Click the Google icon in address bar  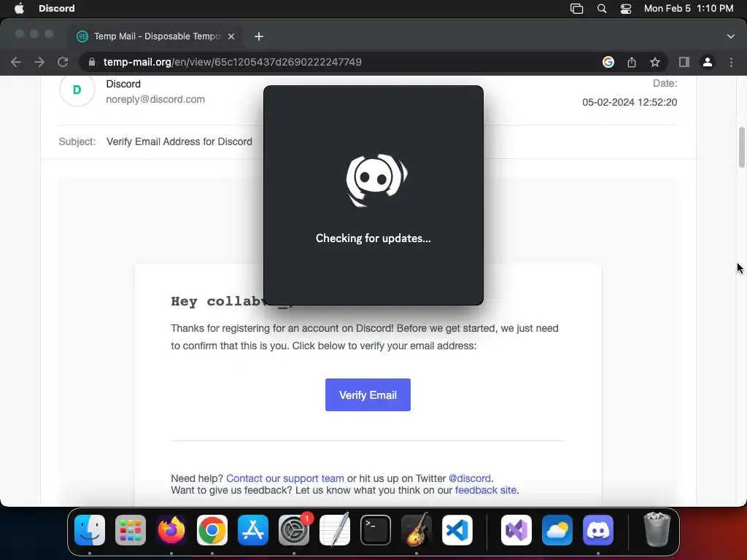pos(608,62)
